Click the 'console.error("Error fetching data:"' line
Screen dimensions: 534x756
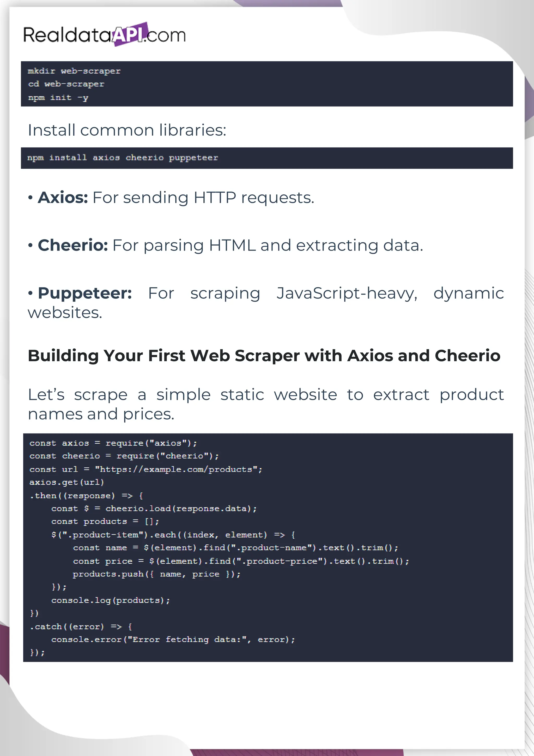click(x=173, y=640)
